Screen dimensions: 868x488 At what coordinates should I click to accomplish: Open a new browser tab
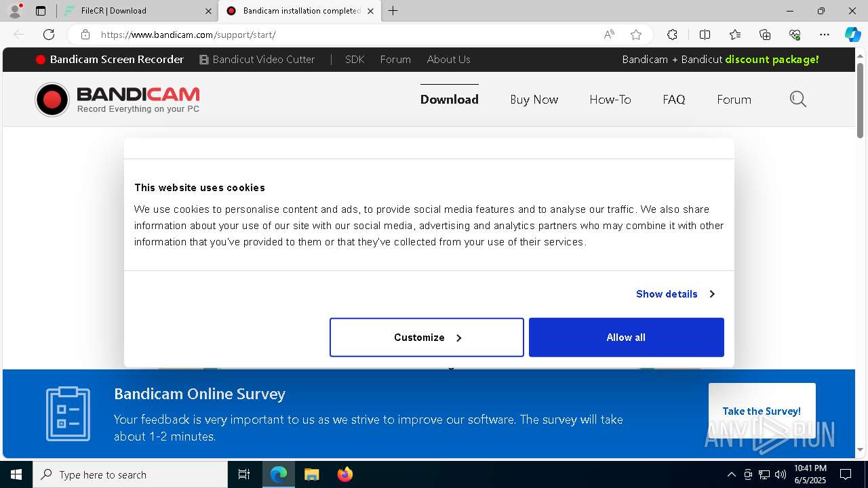point(393,11)
